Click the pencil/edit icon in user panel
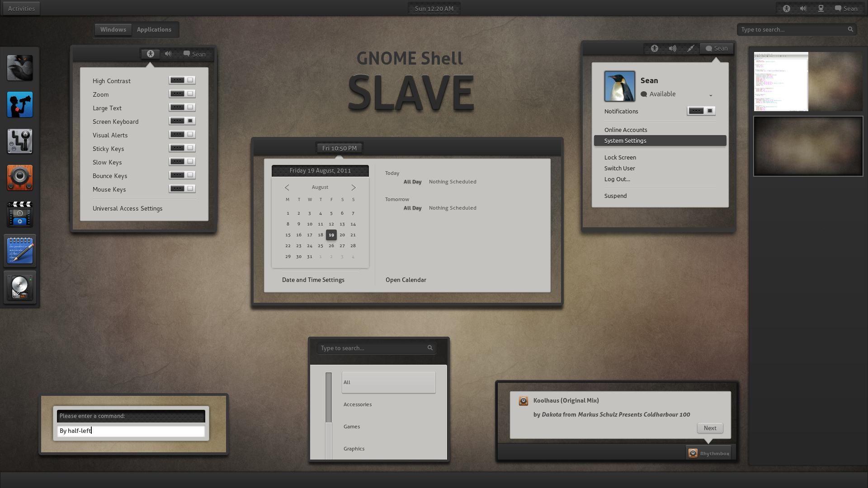 (690, 47)
